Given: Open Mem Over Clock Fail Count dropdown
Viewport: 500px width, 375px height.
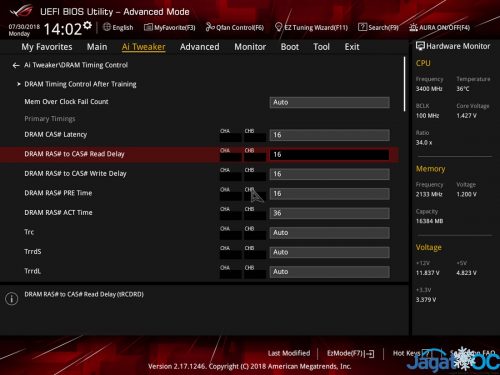Looking at the screenshot, I should point(329,102).
